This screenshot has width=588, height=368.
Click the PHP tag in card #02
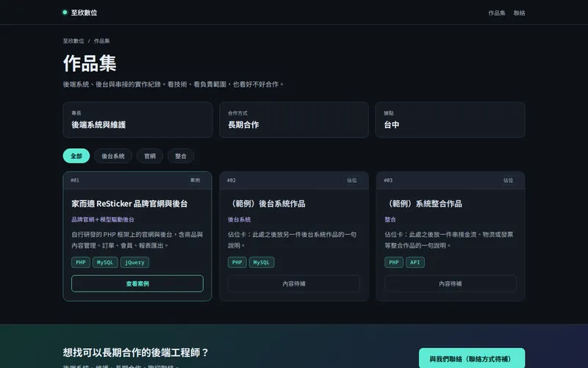(237, 262)
